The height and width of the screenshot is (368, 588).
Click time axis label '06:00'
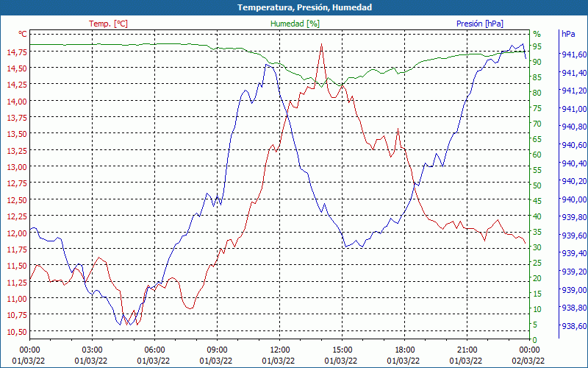155,350
